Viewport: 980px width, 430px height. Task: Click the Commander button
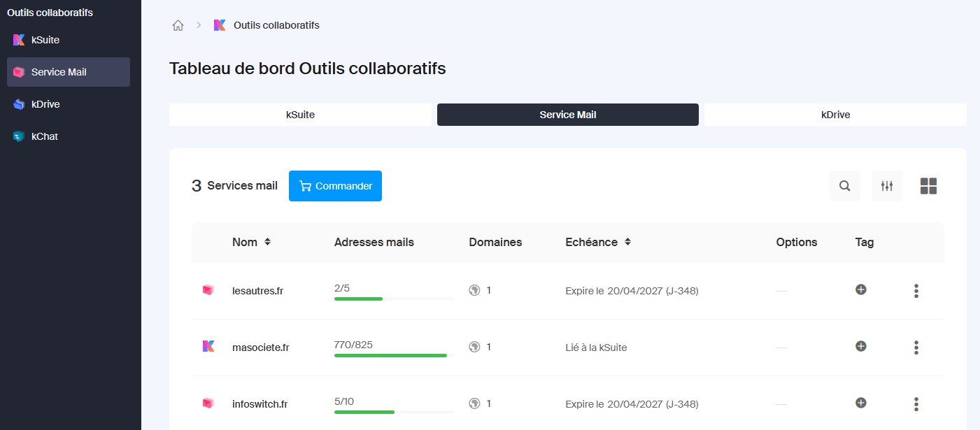click(x=335, y=186)
